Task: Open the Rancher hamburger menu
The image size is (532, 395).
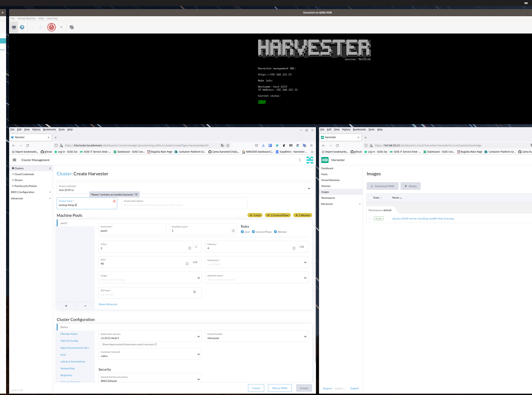Action: click(x=14, y=160)
